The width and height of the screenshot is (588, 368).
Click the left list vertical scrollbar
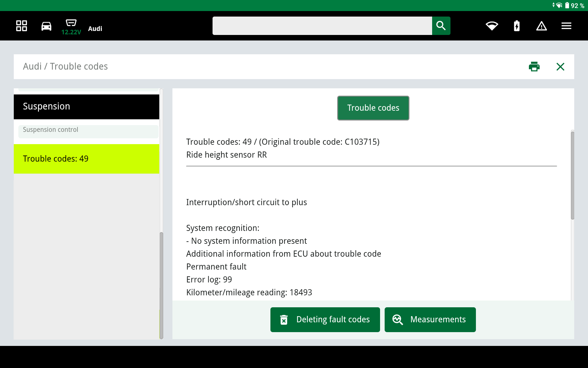point(161,285)
